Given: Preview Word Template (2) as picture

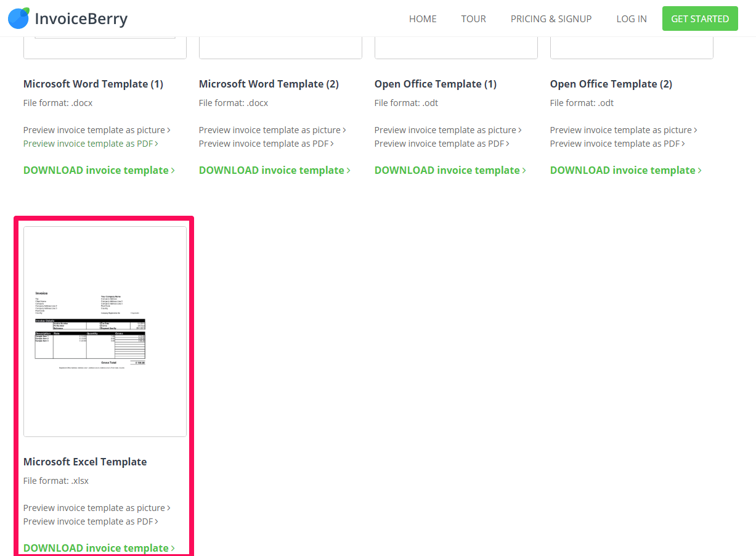Looking at the screenshot, I should pyautogui.click(x=272, y=130).
